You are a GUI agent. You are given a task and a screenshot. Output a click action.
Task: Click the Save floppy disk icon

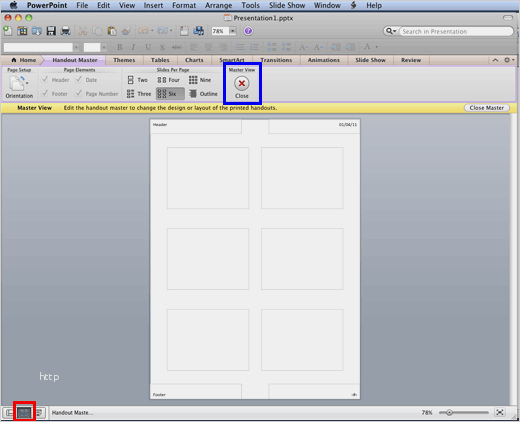[51, 31]
